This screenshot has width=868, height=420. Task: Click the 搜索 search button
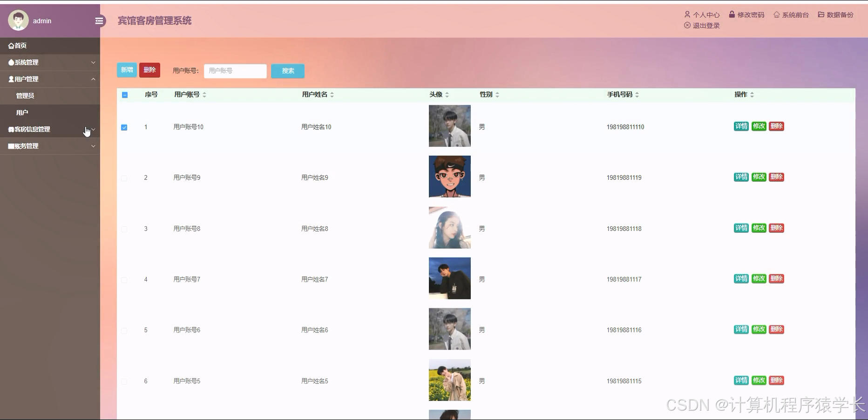(287, 71)
